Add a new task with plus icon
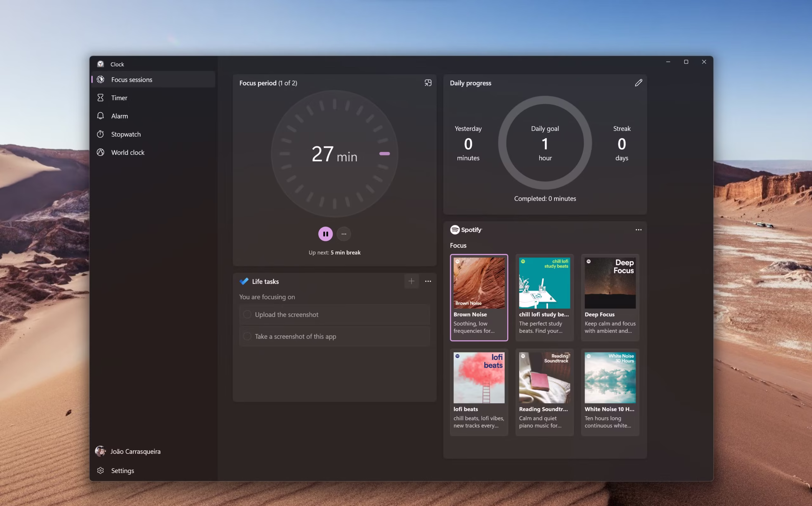Viewport: 812px width, 506px height. coord(411,281)
